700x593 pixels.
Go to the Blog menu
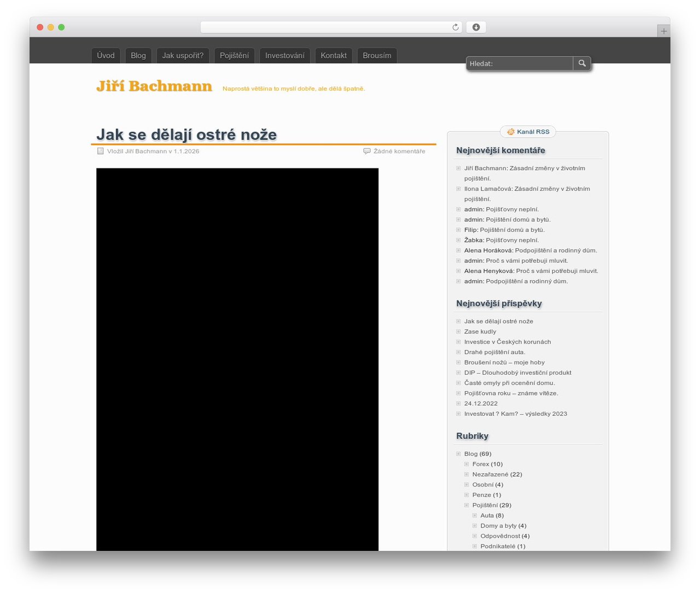click(138, 55)
